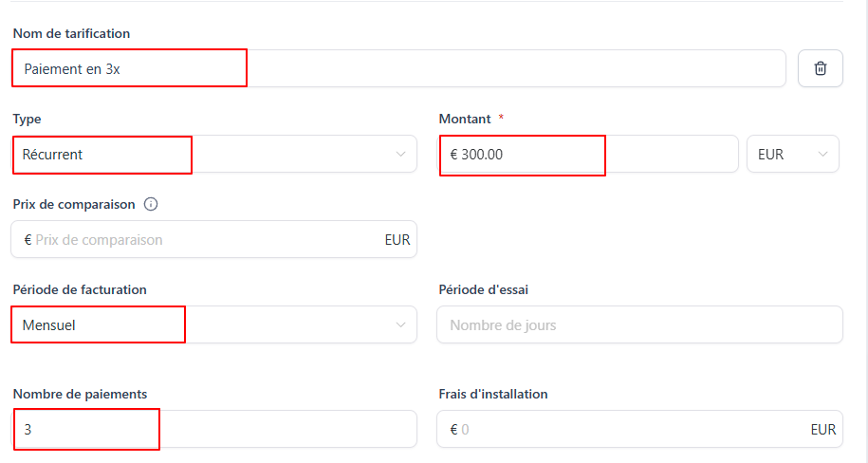Click the "Nombre de paiements" label

80,394
